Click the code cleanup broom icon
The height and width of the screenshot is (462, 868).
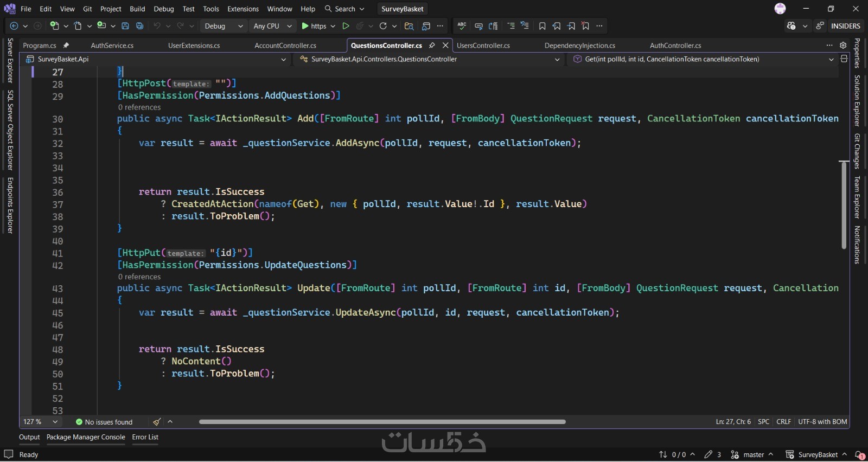tap(157, 422)
